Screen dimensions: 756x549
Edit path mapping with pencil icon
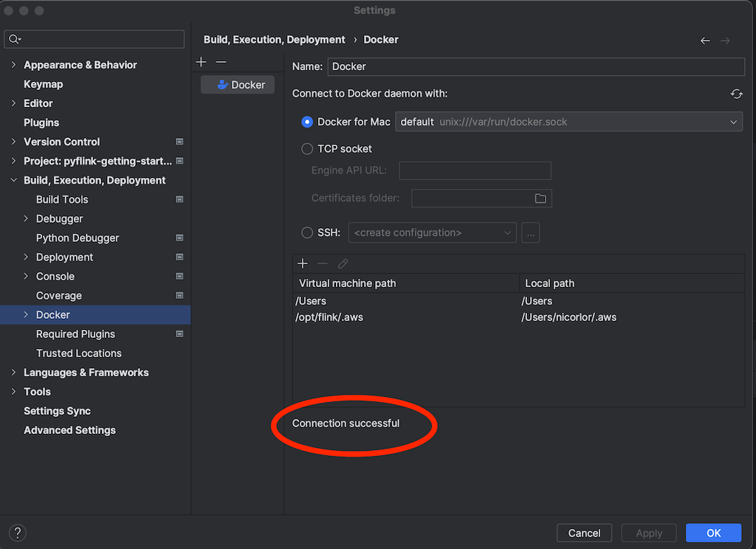343,263
